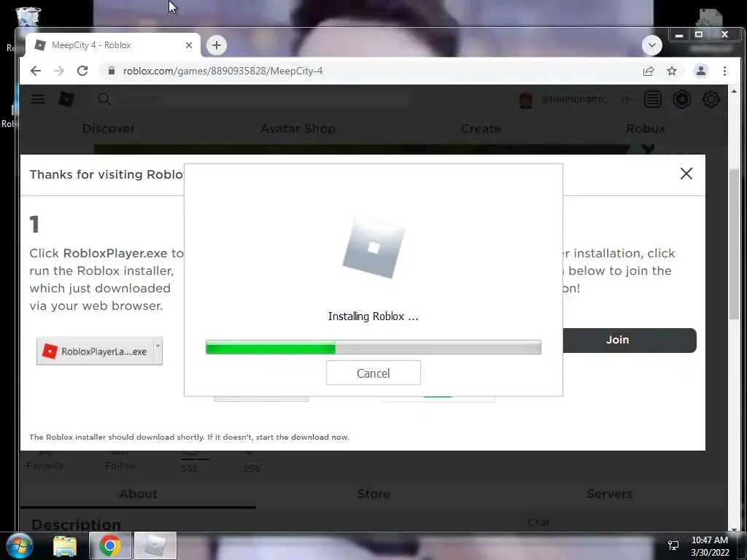Open RobloxPlayerLauncher exe download item
Image resolution: width=747 pixels, height=560 pixels.
(x=96, y=351)
